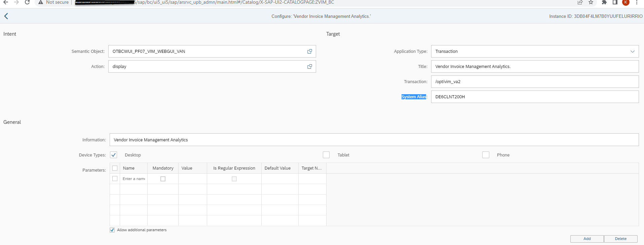Reload the page in browser
The image size is (644, 245).
click(x=27, y=2)
